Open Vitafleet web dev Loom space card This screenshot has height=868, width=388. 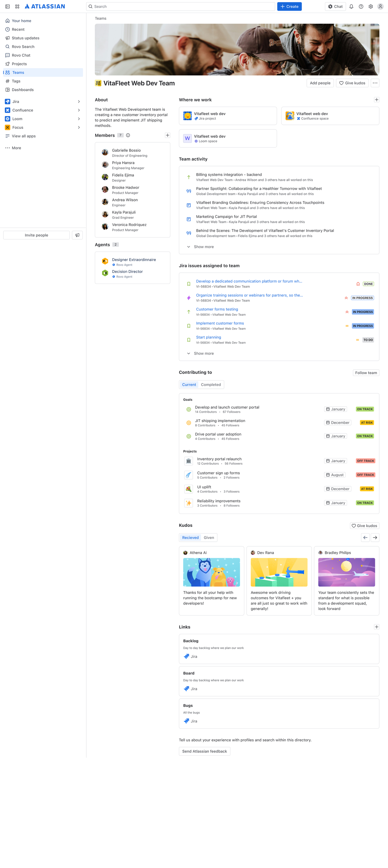228,138
